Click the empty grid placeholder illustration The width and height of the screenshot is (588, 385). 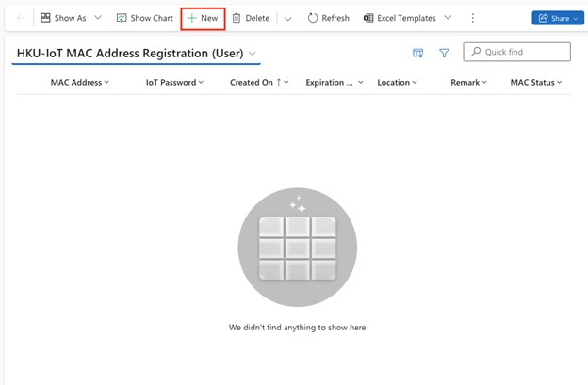click(x=298, y=248)
